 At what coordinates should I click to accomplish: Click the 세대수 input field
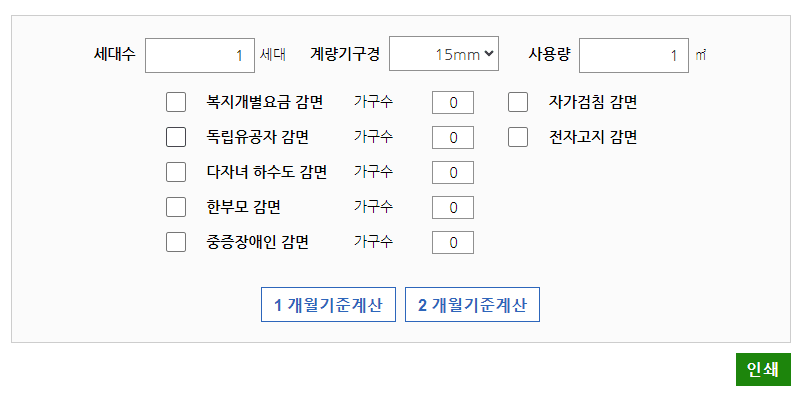[x=200, y=55]
